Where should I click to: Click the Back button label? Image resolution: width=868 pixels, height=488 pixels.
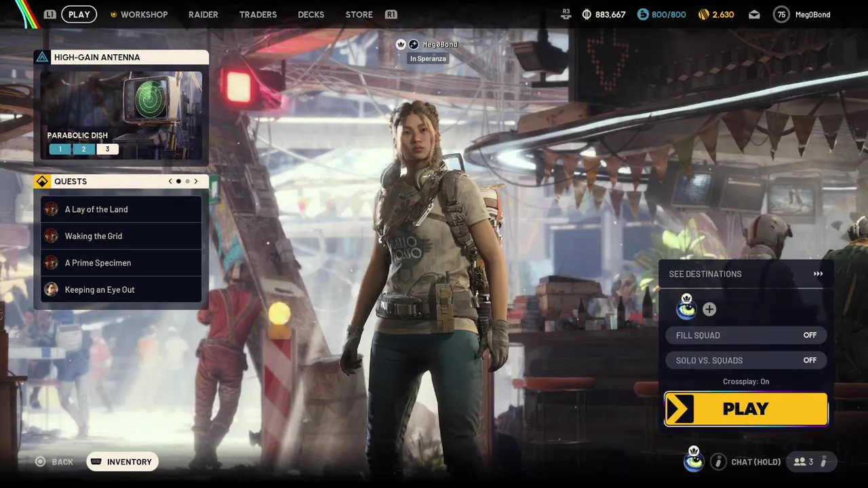click(62, 462)
